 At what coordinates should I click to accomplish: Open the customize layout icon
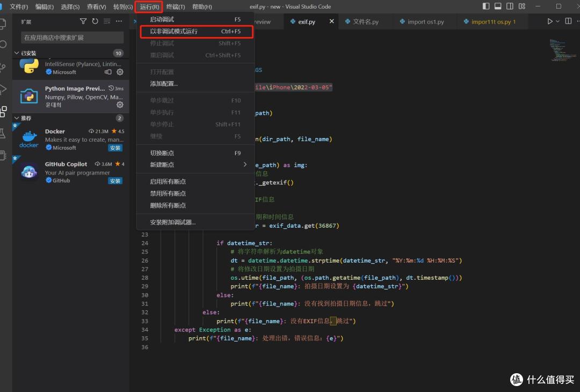[x=522, y=6]
